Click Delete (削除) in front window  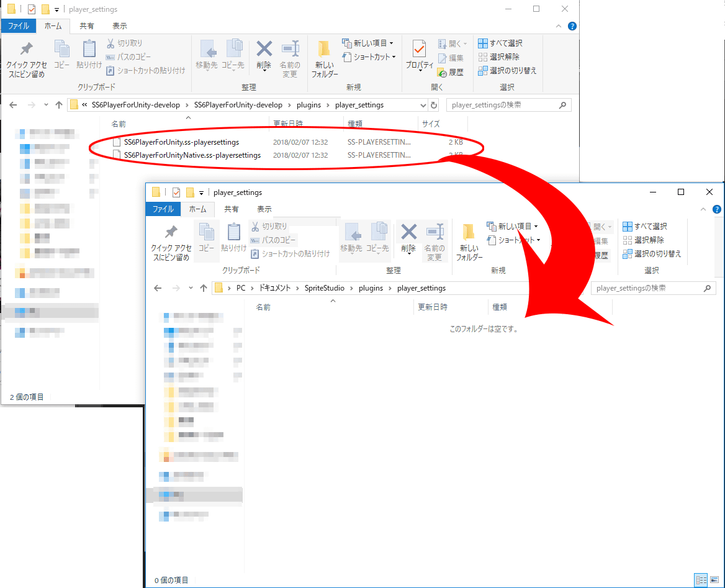tap(408, 238)
